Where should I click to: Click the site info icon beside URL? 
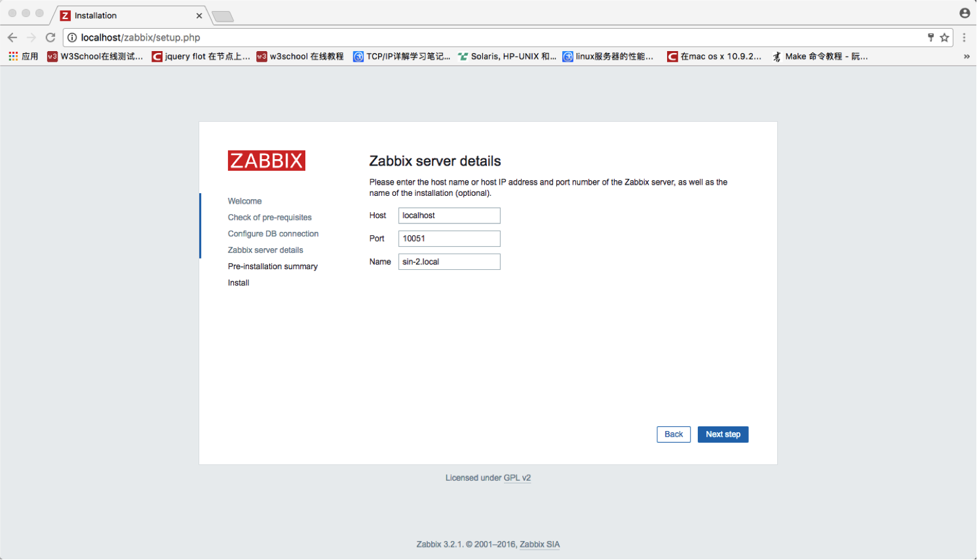coord(72,37)
